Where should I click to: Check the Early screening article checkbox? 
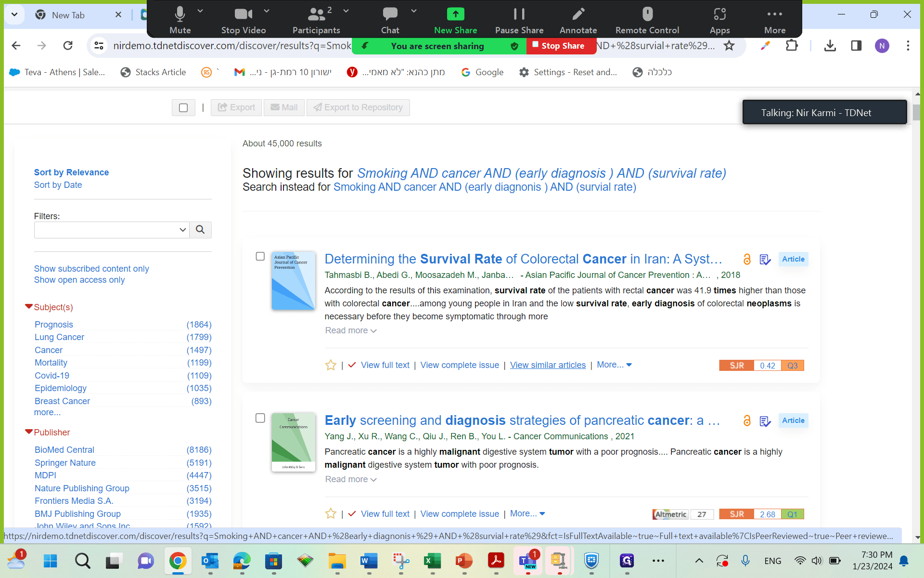click(260, 418)
